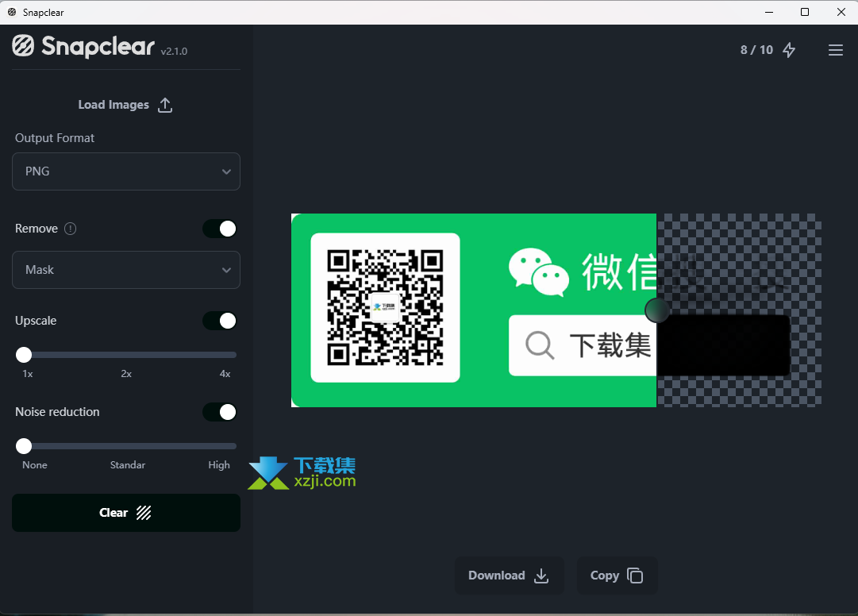858x616 pixels.
Task: Minimize the Snapclear window
Action: click(769, 12)
